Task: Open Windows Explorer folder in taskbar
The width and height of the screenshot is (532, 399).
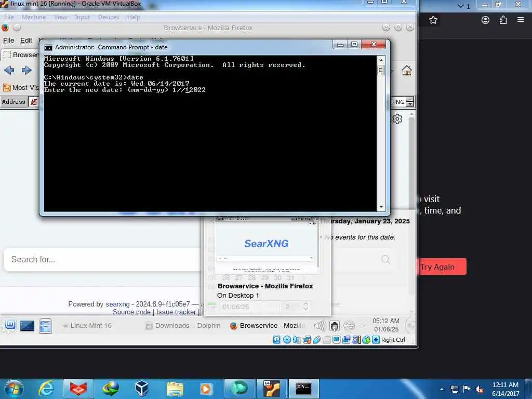Action: pyautogui.click(x=175, y=389)
